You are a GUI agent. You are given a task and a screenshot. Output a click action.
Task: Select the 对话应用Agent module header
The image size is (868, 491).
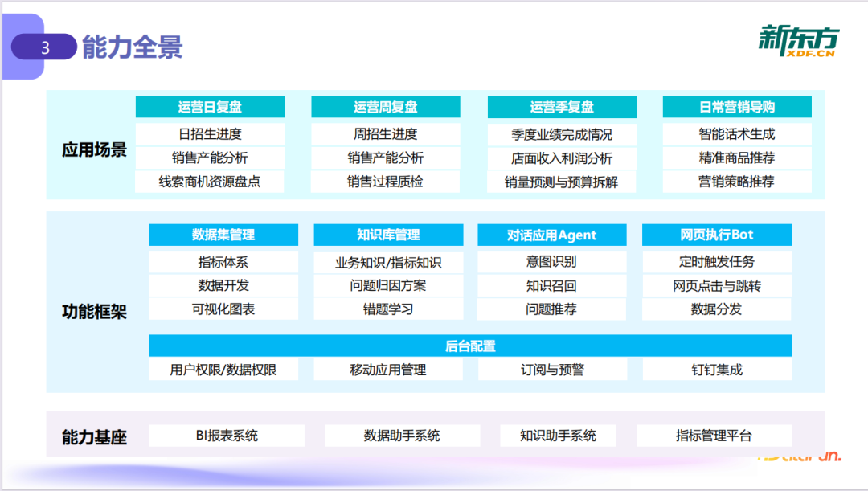(551, 235)
